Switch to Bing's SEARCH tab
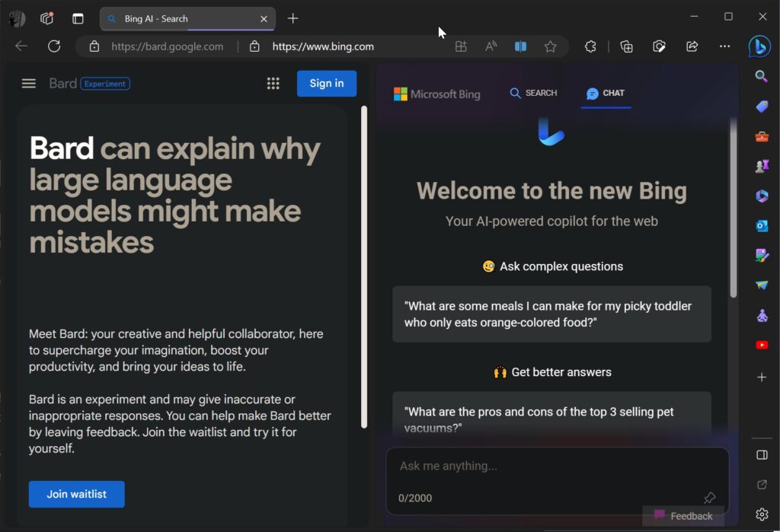The image size is (780, 532). point(533,93)
